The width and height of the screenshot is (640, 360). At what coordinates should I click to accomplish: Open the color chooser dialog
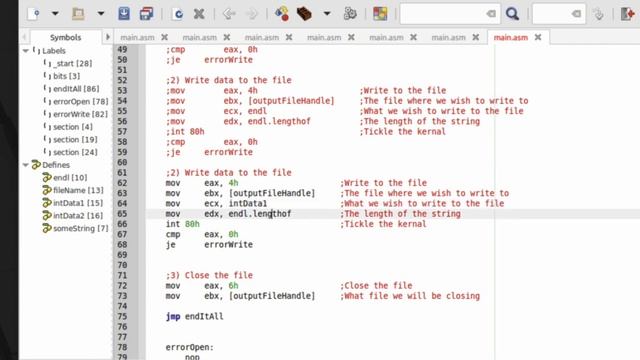tap(380, 14)
